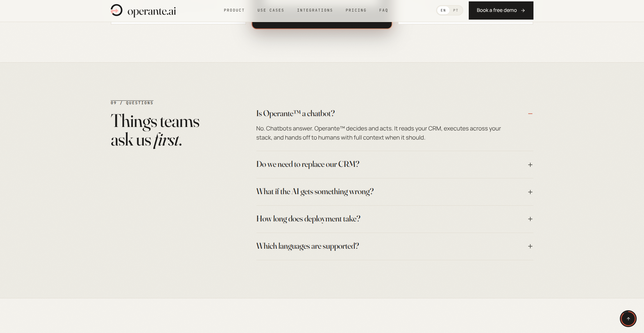This screenshot has width=644, height=333.
Task: Go to Integrations in the navigation
Action: (x=315, y=10)
